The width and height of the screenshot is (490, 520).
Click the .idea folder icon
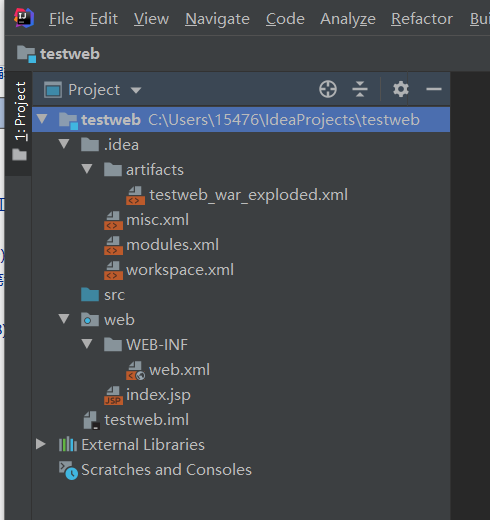pyautogui.click(x=90, y=144)
